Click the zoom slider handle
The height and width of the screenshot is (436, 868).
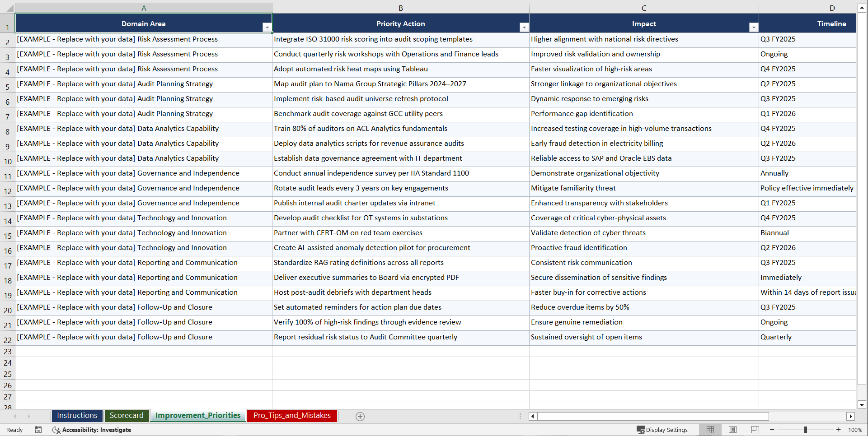click(806, 430)
